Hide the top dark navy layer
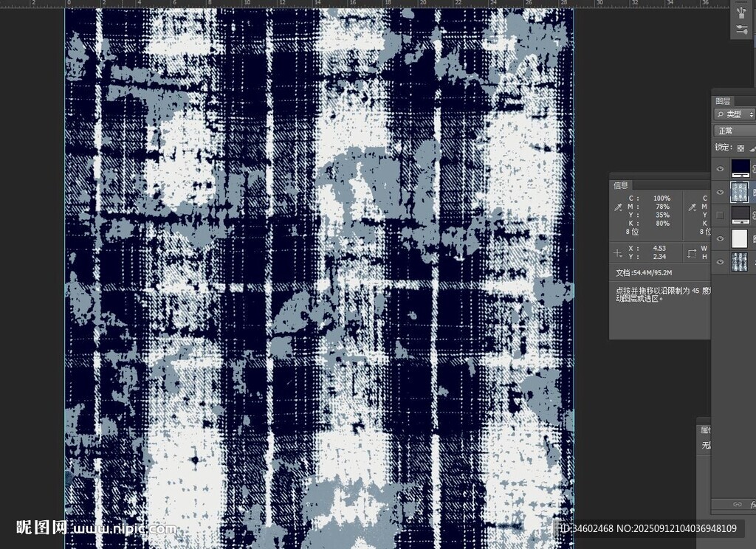Viewport: 756px width, 549px height. click(721, 169)
